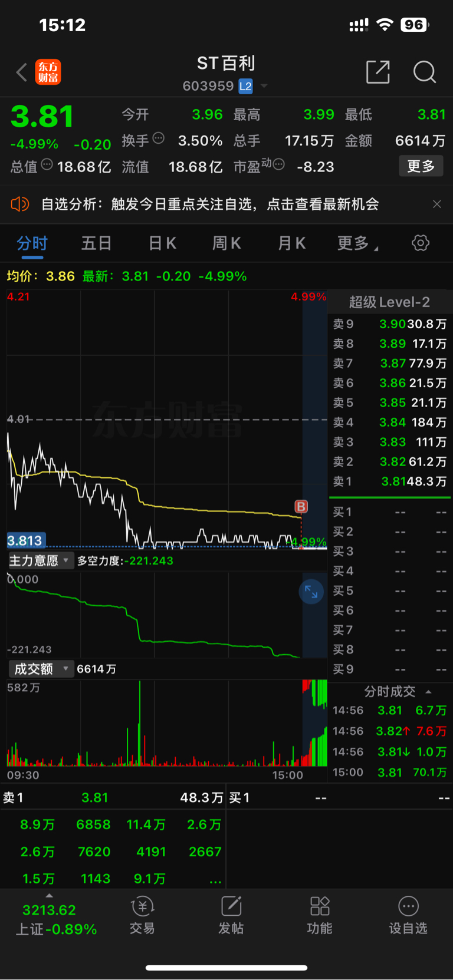Image resolution: width=453 pixels, height=980 pixels.
Task: Tap the 总手 17.15万 value
Action: pos(309,141)
